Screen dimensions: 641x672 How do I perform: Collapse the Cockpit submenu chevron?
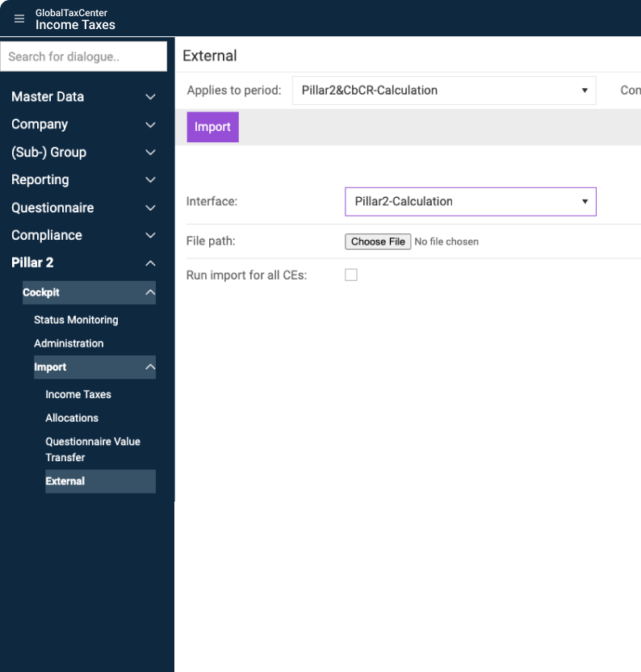[x=149, y=292]
